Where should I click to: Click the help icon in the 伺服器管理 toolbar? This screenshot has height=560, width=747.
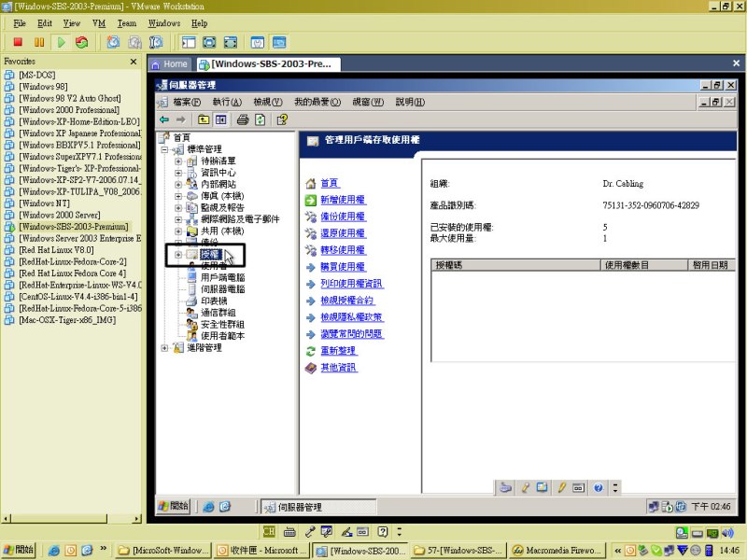tap(282, 119)
